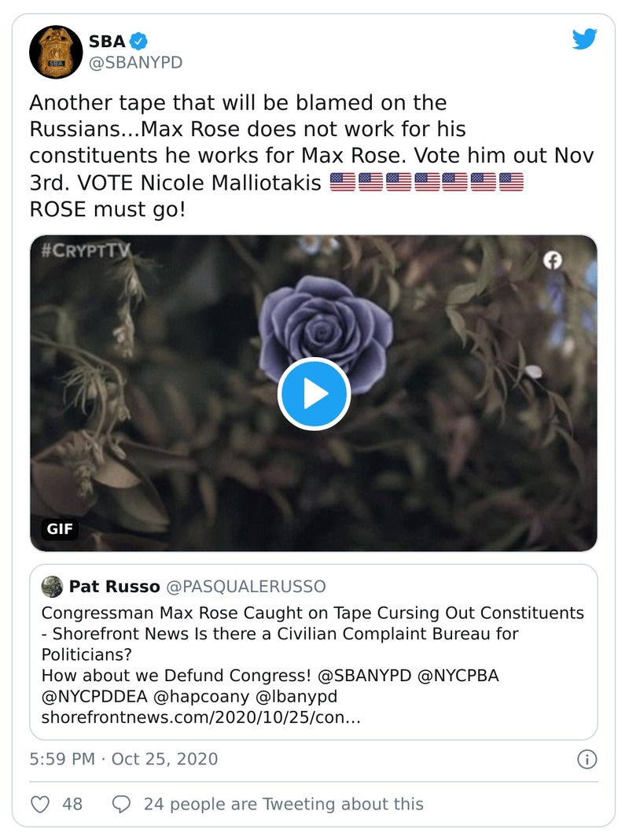Screen dimensions: 629x840
Task: Open "24 people are Tweeting about this"
Action: (x=283, y=804)
